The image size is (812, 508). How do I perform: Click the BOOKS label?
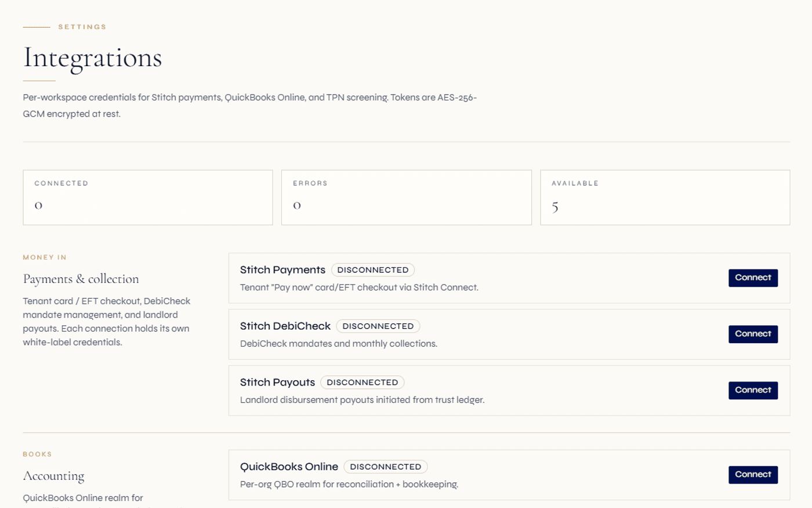[37, 454]
